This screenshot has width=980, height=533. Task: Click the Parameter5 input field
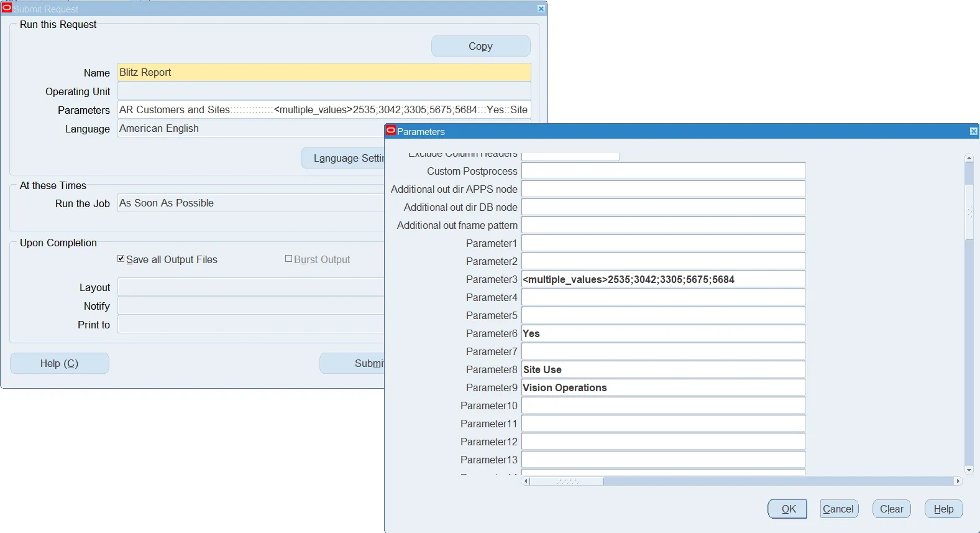[664, 315]
